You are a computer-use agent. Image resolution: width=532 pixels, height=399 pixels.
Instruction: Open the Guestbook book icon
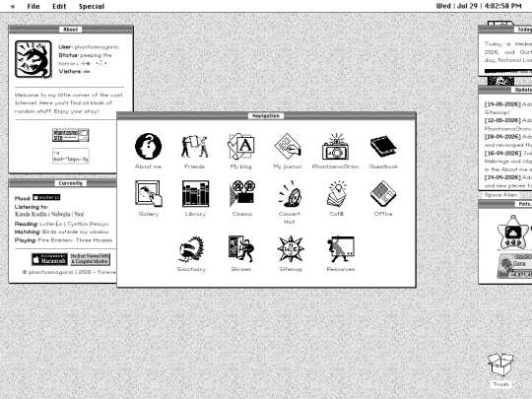pos(383,146)
